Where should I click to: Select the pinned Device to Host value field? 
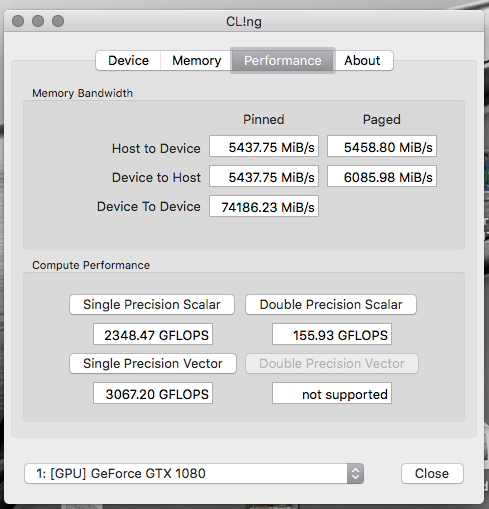coord(264,176)
